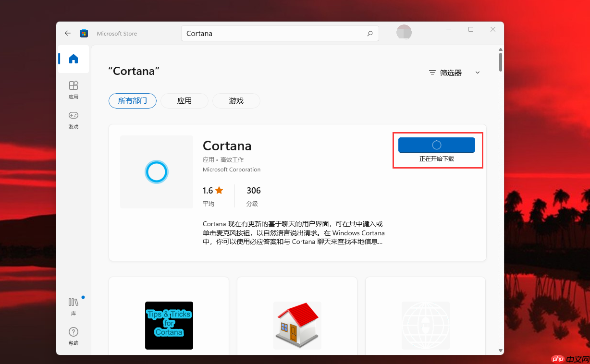Open Microsoft Corporation publisher link
590x364 pixels.
[x=232, y=169]
